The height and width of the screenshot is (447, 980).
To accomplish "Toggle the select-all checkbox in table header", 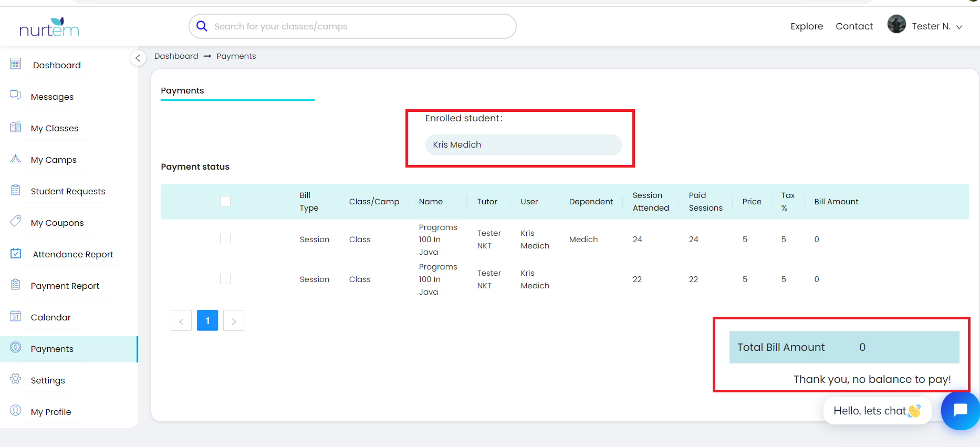I will pyautogui.click(x=225, y=201).
